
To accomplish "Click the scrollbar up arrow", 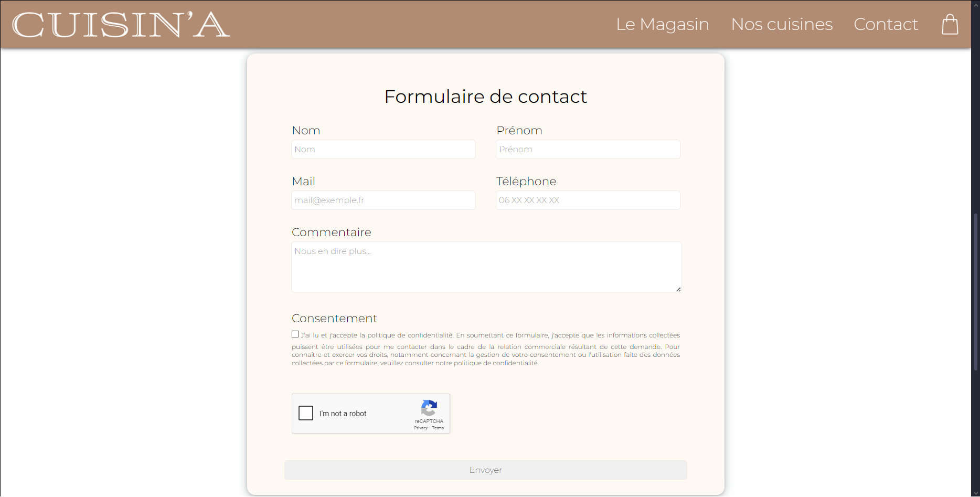I will click(976, 4).
